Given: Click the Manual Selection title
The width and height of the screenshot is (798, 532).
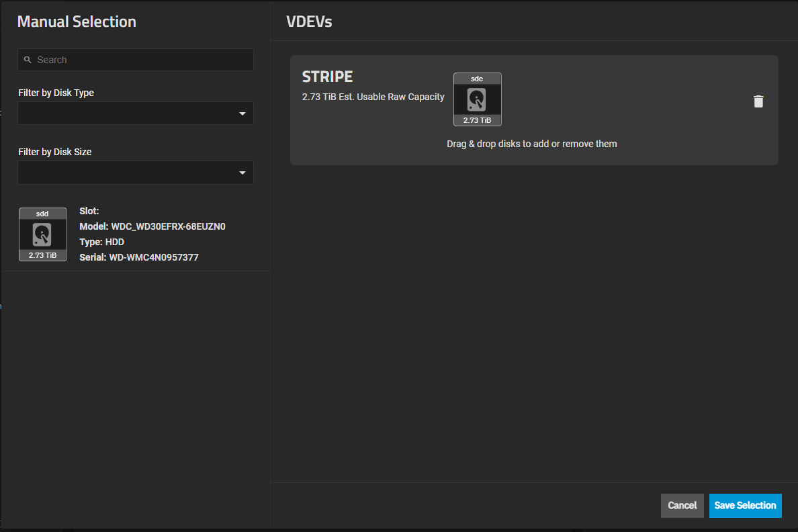Looking at the screenshot, I should point(77,21).
